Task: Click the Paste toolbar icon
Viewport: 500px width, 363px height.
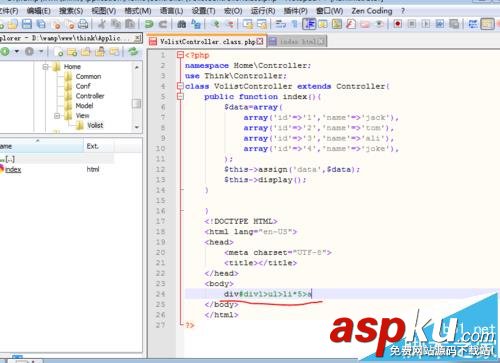Action: 130,24
